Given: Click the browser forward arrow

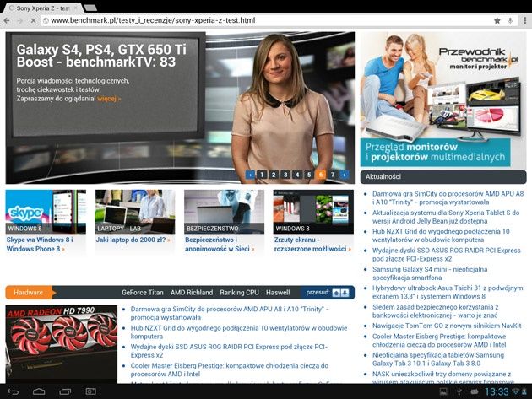Looking at the screenshot, I should [20, 21].
